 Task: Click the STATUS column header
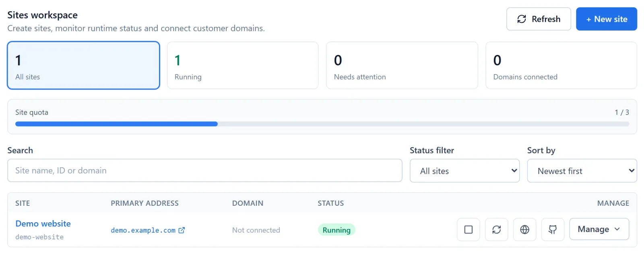tap(330, 203)
